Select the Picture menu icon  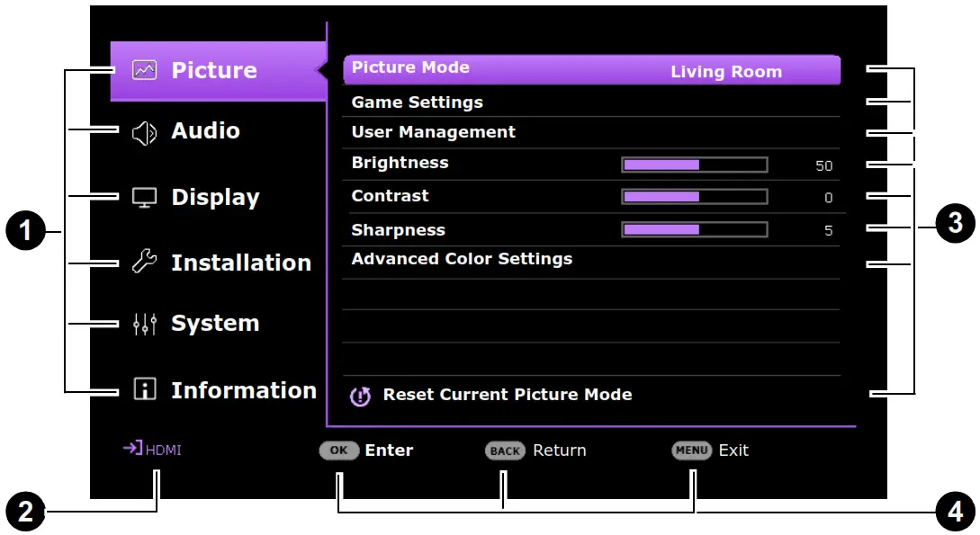pos(144,69)
